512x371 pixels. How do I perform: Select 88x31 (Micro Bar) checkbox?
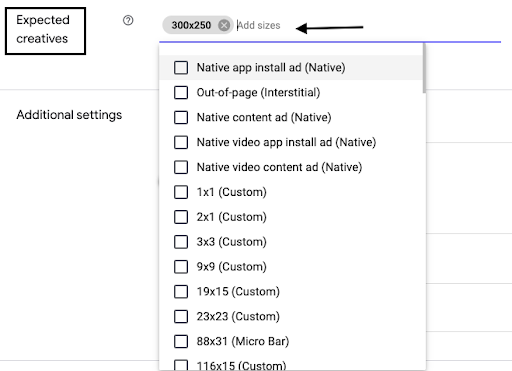tap(181, 341)
